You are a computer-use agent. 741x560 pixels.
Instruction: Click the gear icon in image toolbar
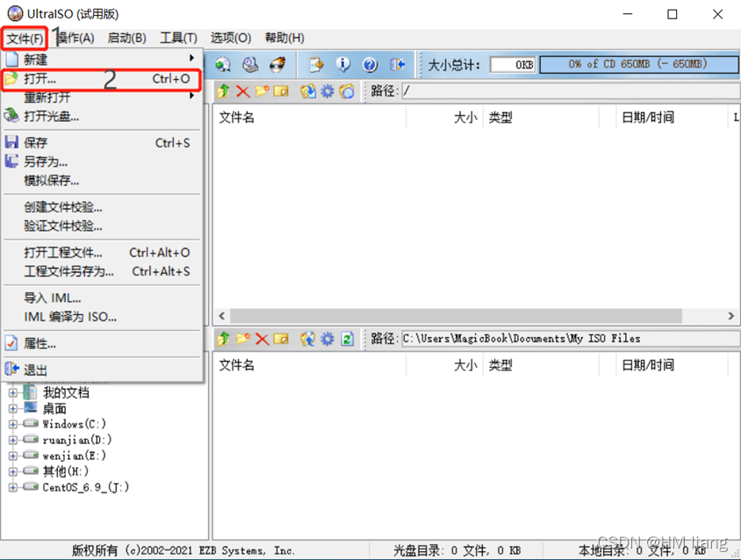click(327, 90)
